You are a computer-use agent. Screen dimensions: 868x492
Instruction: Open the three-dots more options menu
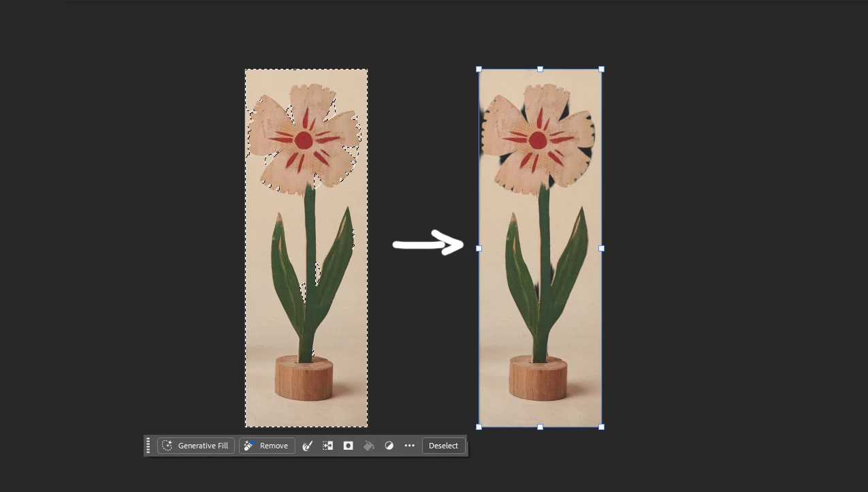[409, 446]
